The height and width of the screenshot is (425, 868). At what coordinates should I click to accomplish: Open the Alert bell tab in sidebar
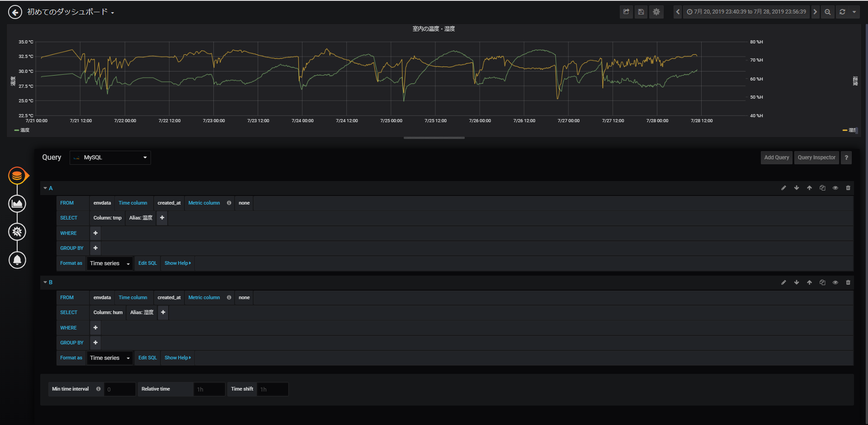(17, 260)
